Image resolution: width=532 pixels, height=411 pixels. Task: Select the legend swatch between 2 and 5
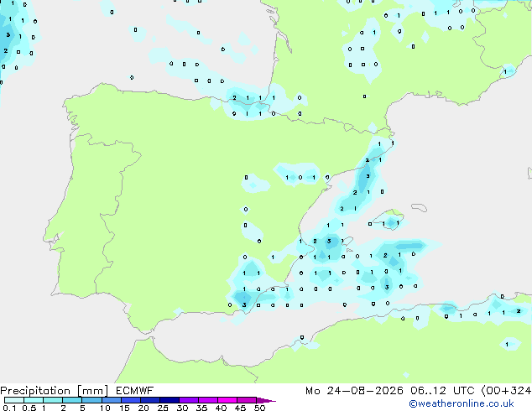point(72,400)
